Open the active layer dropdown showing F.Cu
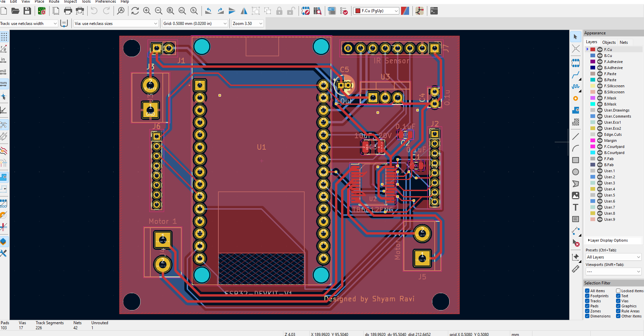644x336 pixels. click(x=375, y=11)
